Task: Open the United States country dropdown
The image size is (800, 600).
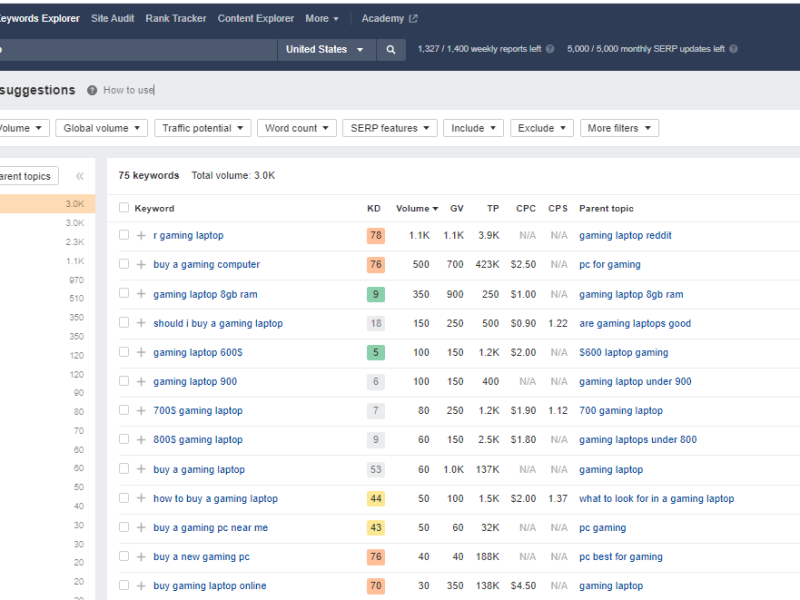Action: pos(325,49)
